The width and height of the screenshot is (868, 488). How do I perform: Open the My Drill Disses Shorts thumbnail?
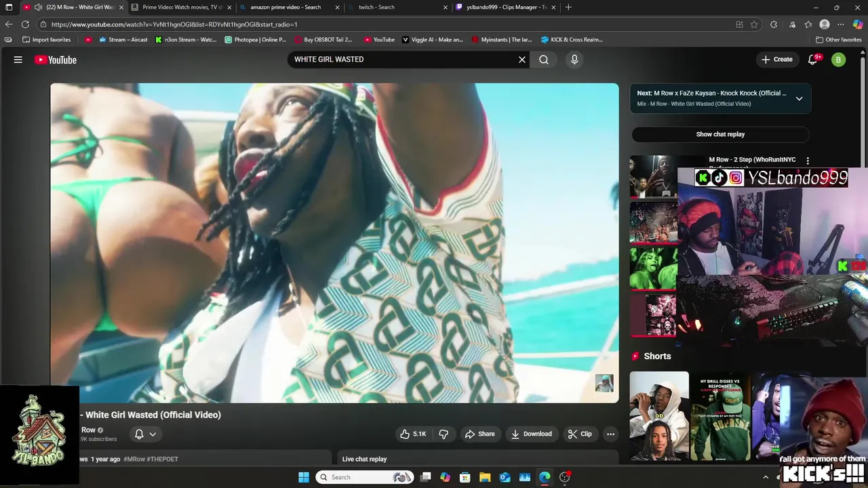coord(720,416)
